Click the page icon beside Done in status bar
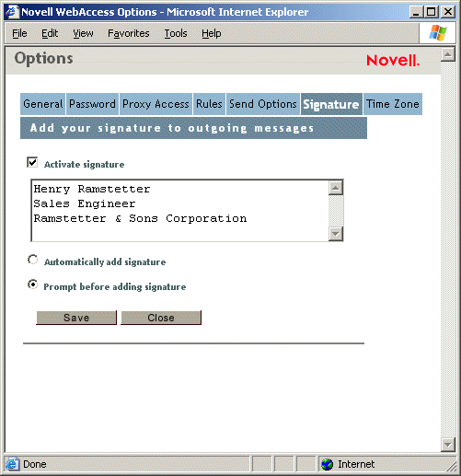Screen dimensions: 461x476 pyautogui.click(x=12, y=464)
